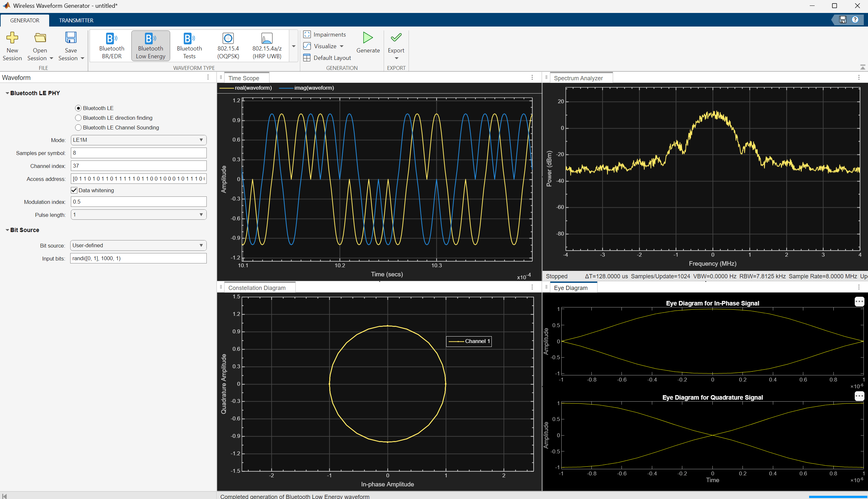Open an existing session with Open Session
Viewport: 868px width, 499px height.
click(x=40, y=38)
